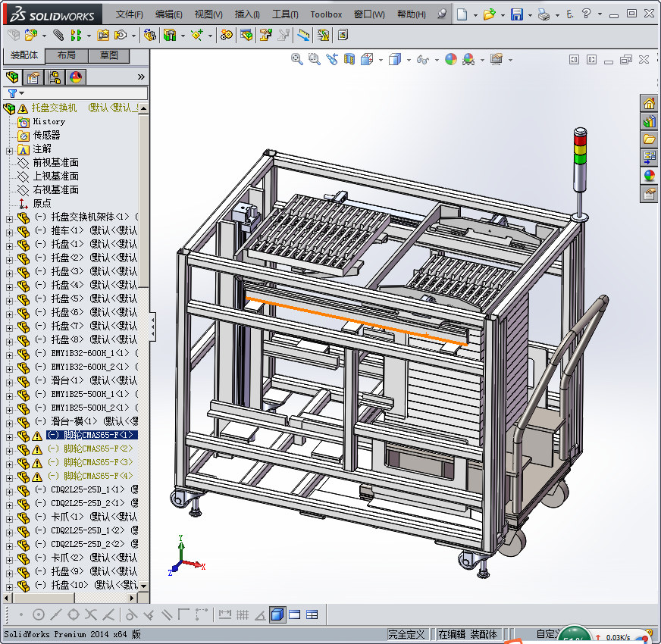Click the Print icon in title bar

(544, 14)
